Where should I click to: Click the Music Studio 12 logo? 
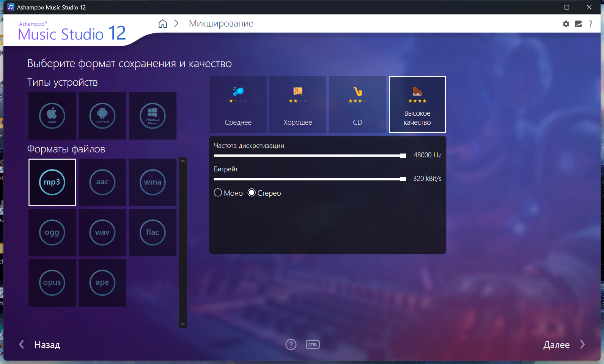pos(72,32)
